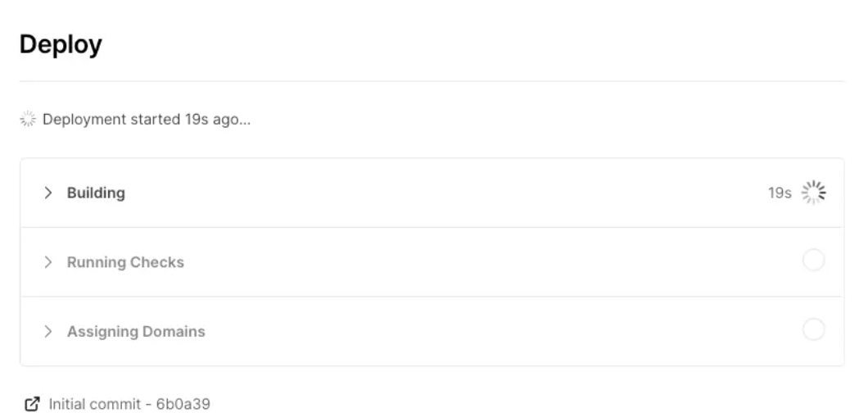Click the Running Checks status circle
The height and width of the screenshot is (413, 868).
coord(813,261)
